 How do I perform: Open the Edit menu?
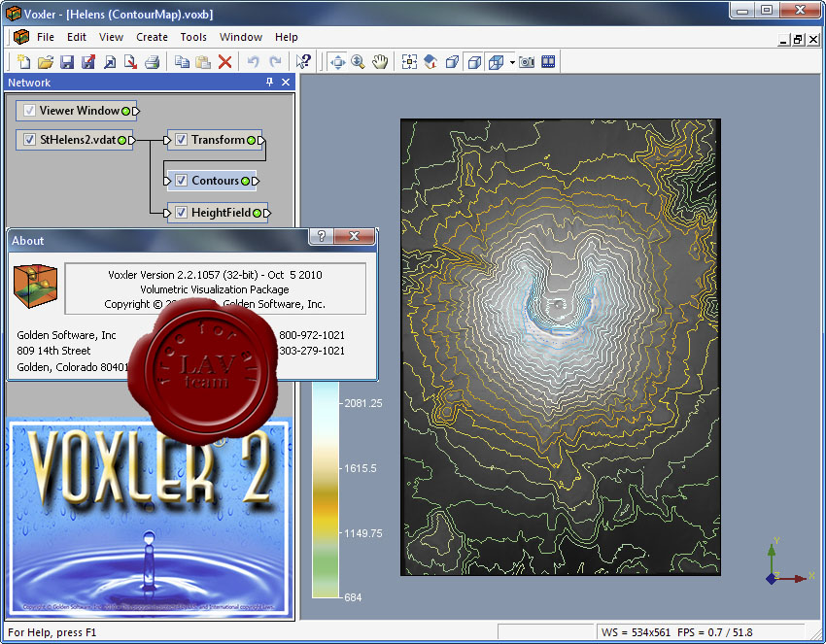77,37
